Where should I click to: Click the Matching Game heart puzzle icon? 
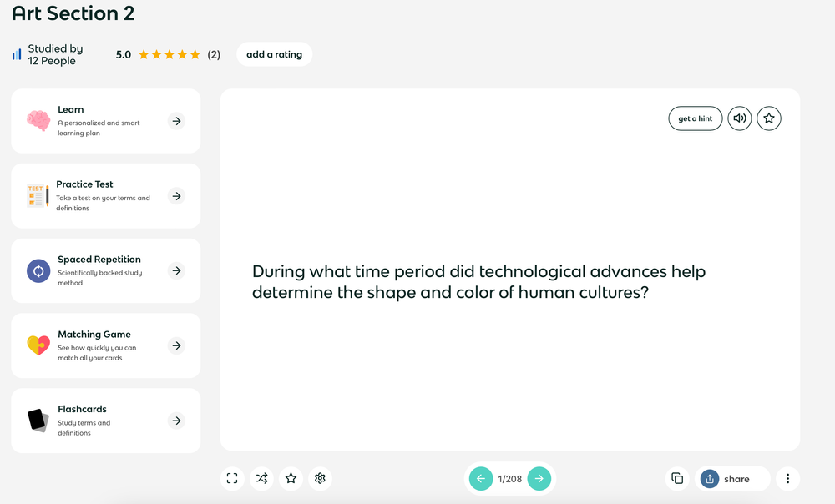[x=37, y=345]
